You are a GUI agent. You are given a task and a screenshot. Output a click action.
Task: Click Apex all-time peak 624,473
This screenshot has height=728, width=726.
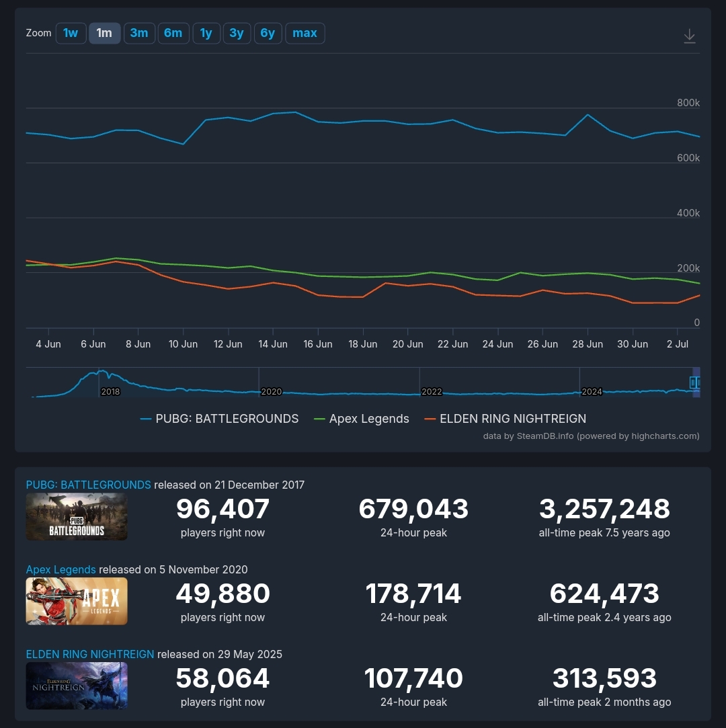click(x=604, y=594)
